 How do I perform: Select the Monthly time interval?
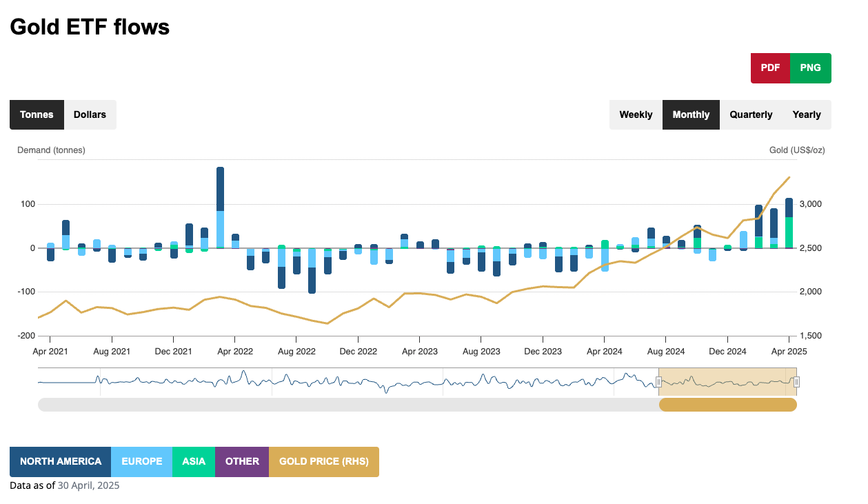pyautogui.click(x=691, y=114)
